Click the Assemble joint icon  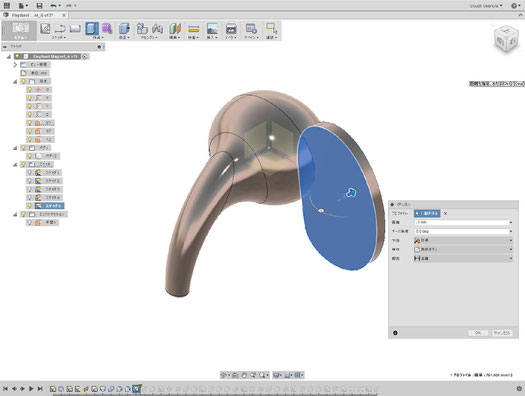(157, 29)
